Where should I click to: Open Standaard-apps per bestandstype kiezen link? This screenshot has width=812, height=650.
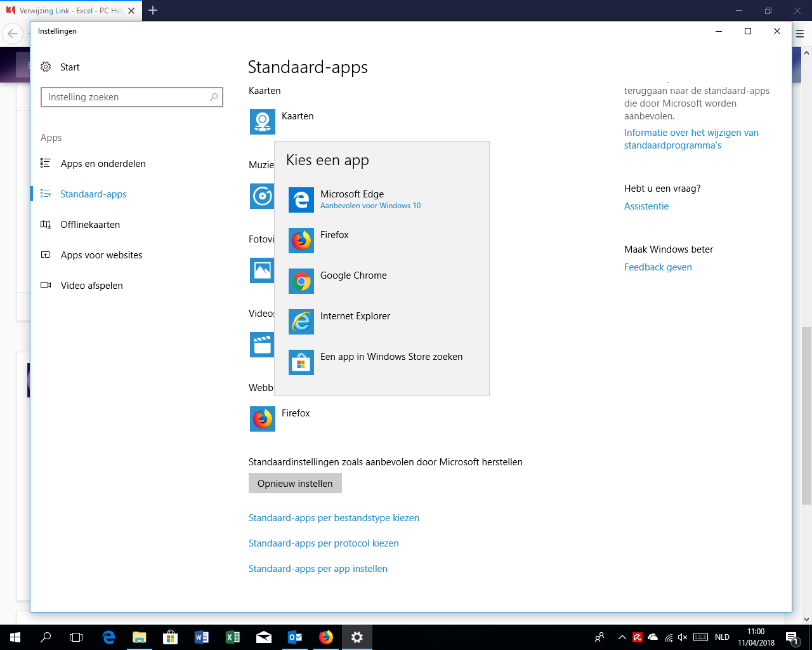pyautogui.click(x=334, y=518)
